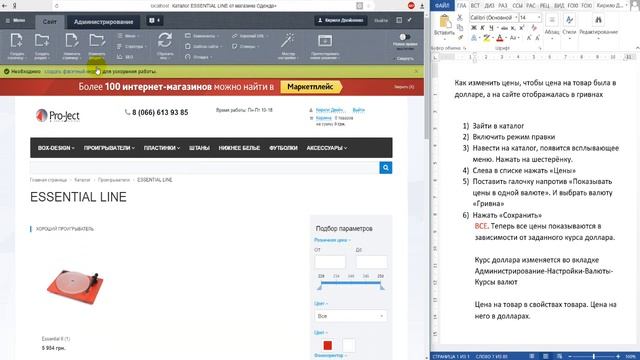Click the ДО maximum price input field

click(x=371, y=262)
